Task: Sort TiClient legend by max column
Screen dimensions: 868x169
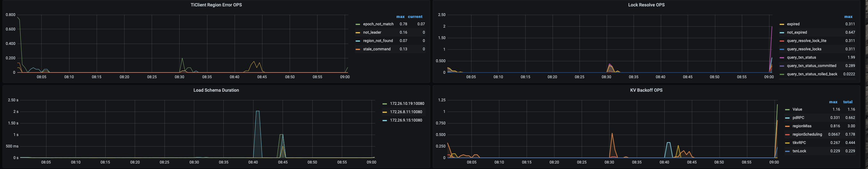Action: (x=400, y=17)
